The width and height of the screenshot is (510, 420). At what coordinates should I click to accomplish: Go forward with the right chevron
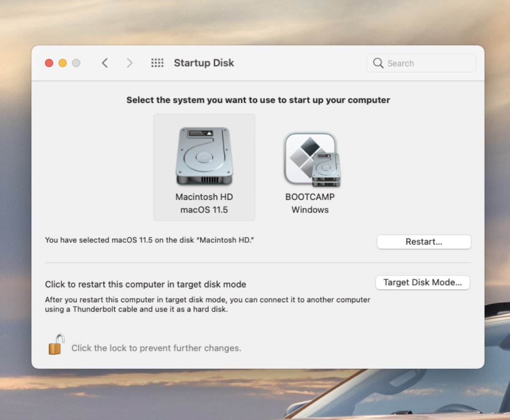click(130, 63)
